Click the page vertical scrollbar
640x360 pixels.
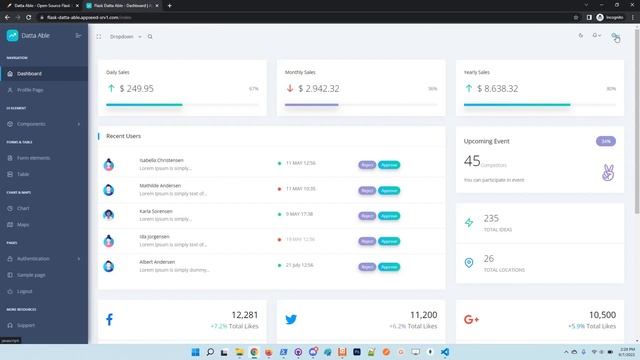click(637, 122)
